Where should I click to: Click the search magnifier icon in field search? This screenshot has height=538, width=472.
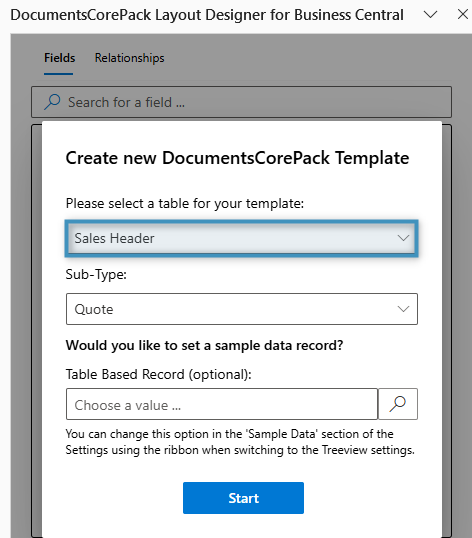52,102
